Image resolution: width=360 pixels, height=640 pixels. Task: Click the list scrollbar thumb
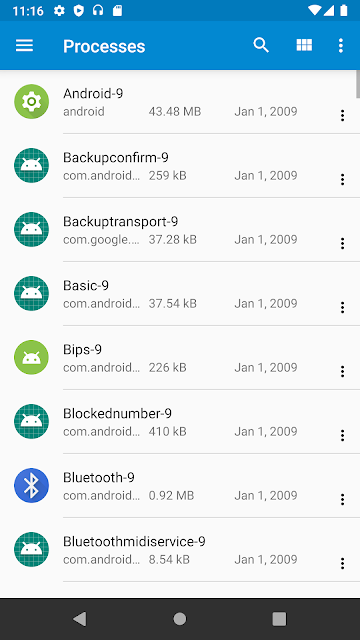[358, 84]
